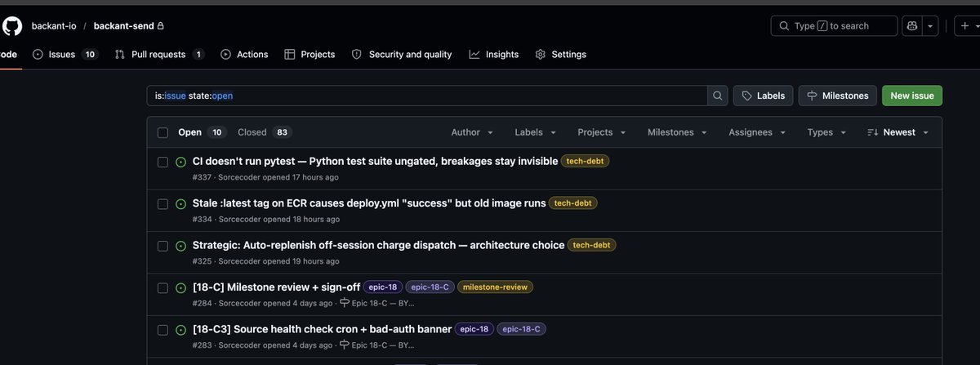Click tech-debt label on issue #325
The width and height of the screenshot is (980, 365).
coord(591,245)
